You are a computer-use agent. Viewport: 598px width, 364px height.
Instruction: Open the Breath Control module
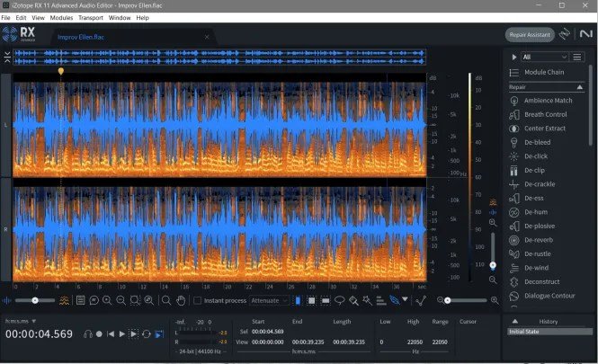pyautogui.click(x=545, y=114)
